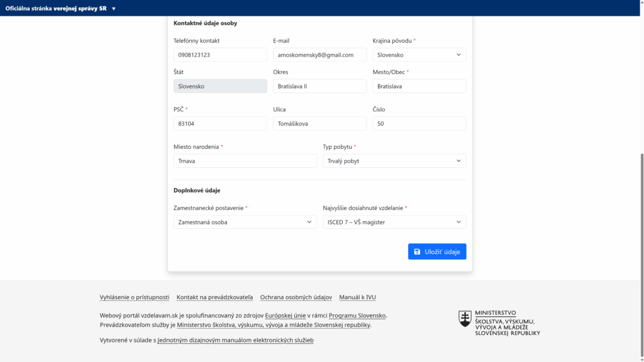This screenshot has height=362, width=644.
Task: Open the Manuál k IVU link
Action: [359, 297]
